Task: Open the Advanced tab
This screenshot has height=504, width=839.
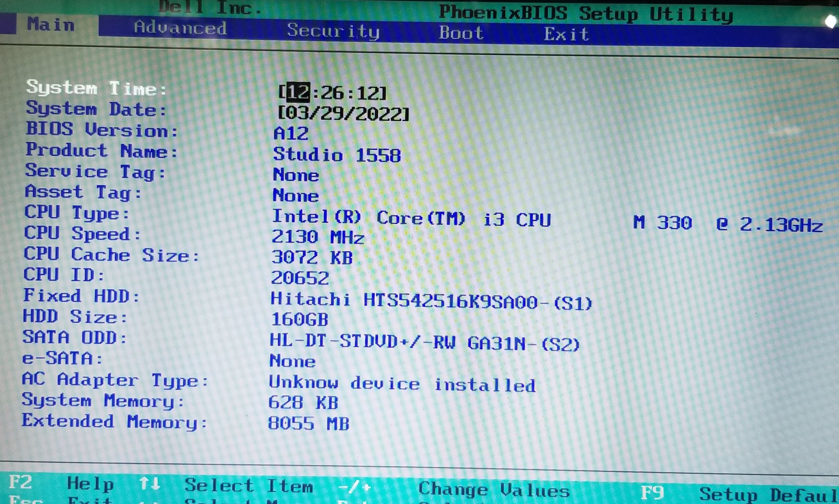Action: click(x=180, y=28)
